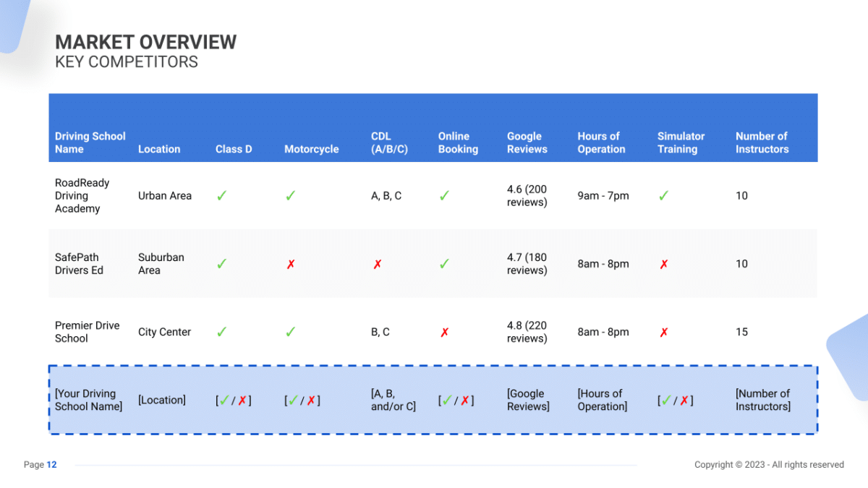Click the Google Reviews column header
The width and height of the screenshot is (868, 488).
tap(527, 142)
